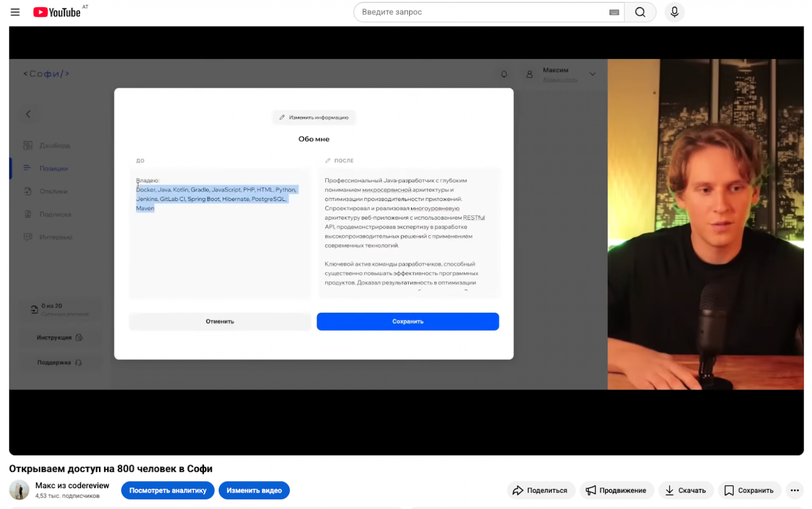Go to the YouTube home logo
812x509 pixels.
point(57,12)
